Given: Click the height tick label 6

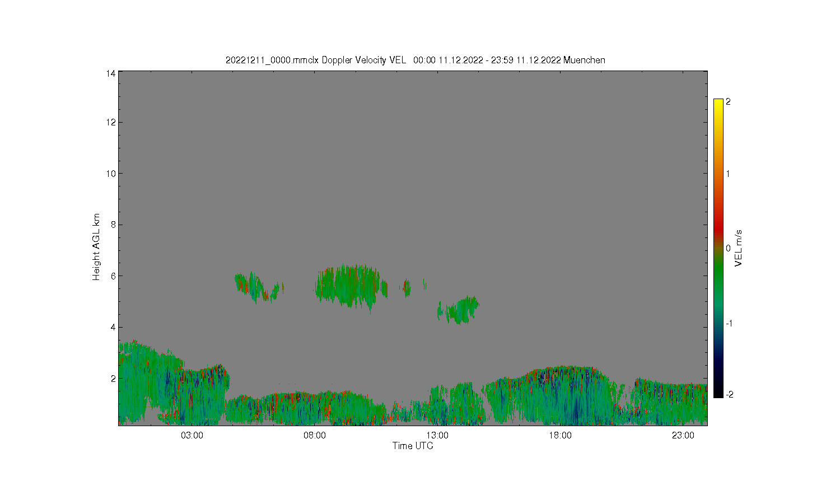Looking at the screenshot, I should coord(113,276).
